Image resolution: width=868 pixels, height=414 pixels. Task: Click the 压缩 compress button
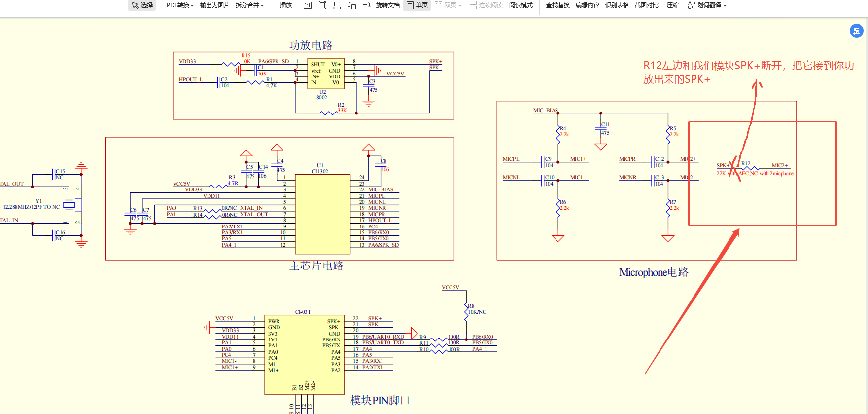point(672,5)
